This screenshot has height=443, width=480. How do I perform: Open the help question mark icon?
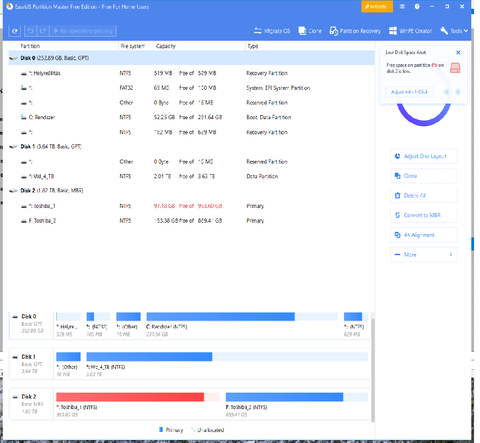(417, 6)
